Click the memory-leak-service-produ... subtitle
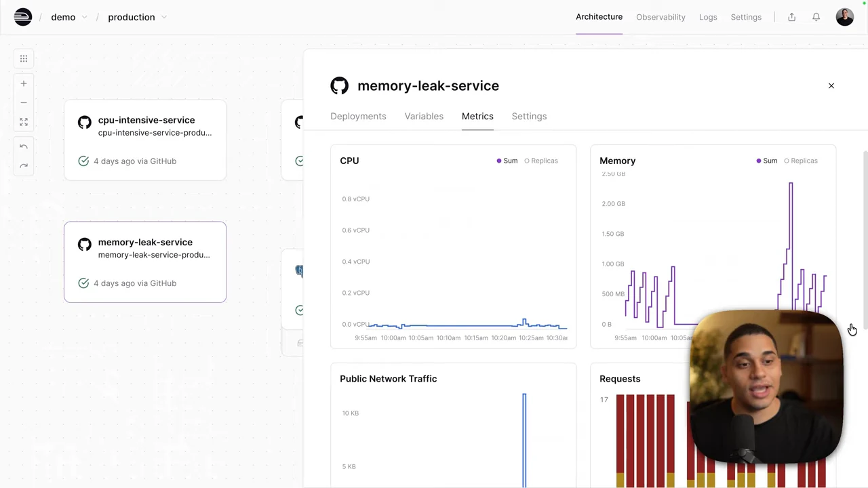The height and width of the screenshot is (488, 868). pos(154,254)
